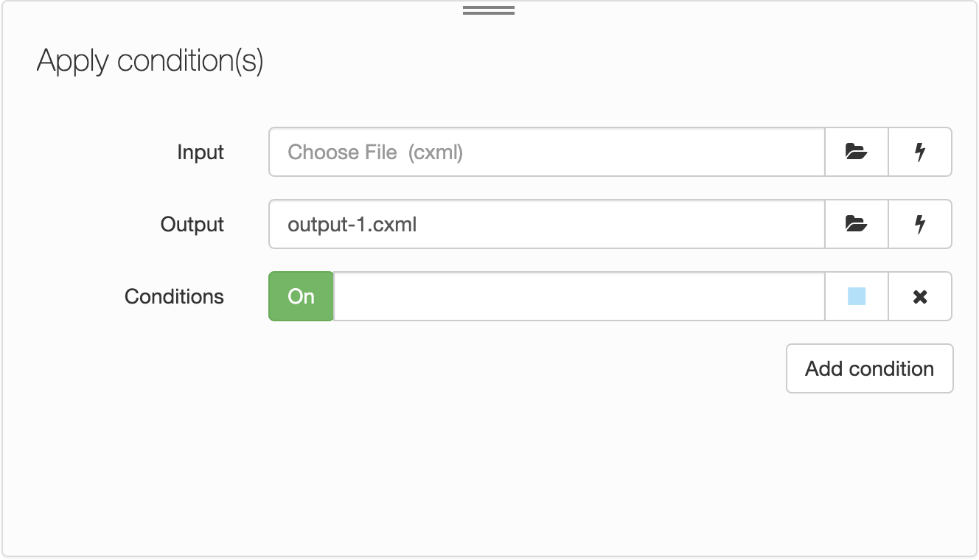Click the lightning bolt beside Input field
Screen dimensions: 979x560
pyautogui.click(x=920, y=152)
